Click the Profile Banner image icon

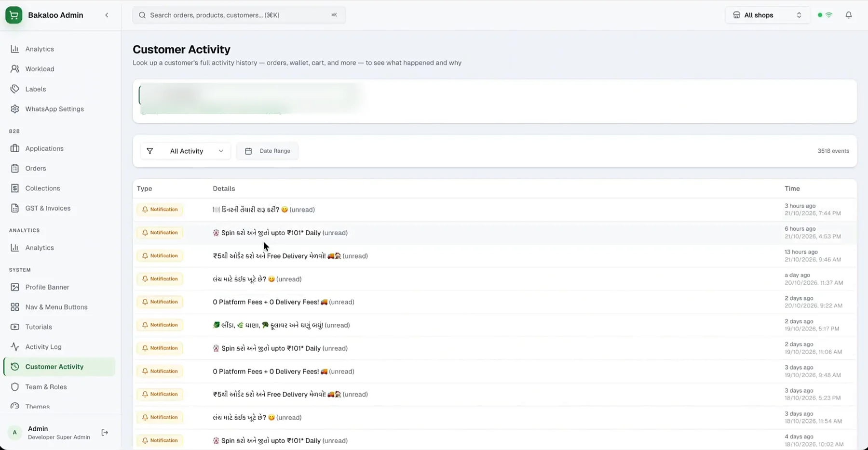click(15, 287)
